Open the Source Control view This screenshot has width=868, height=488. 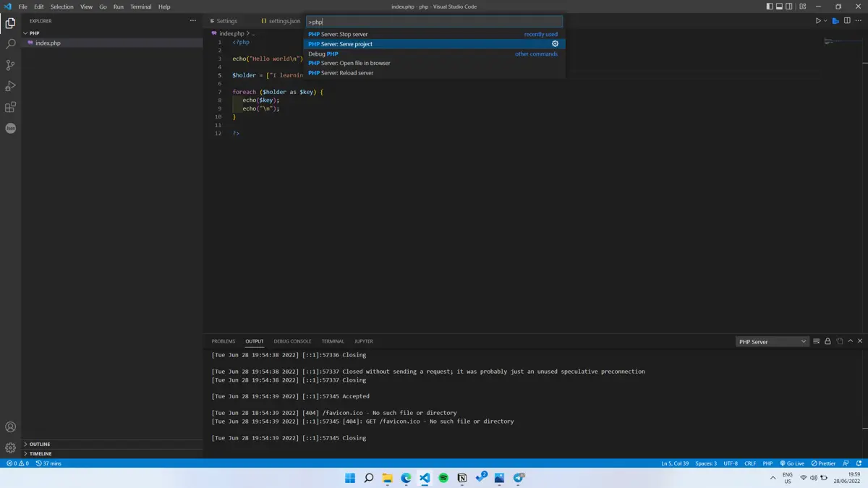click(x=10, y=65)
